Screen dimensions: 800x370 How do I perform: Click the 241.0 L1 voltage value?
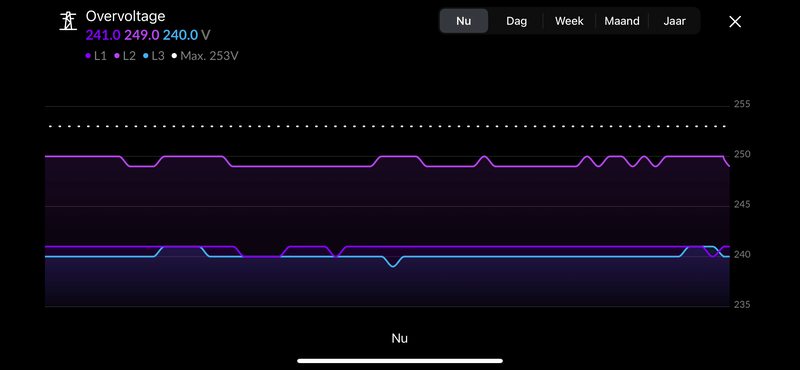(104, 35)
